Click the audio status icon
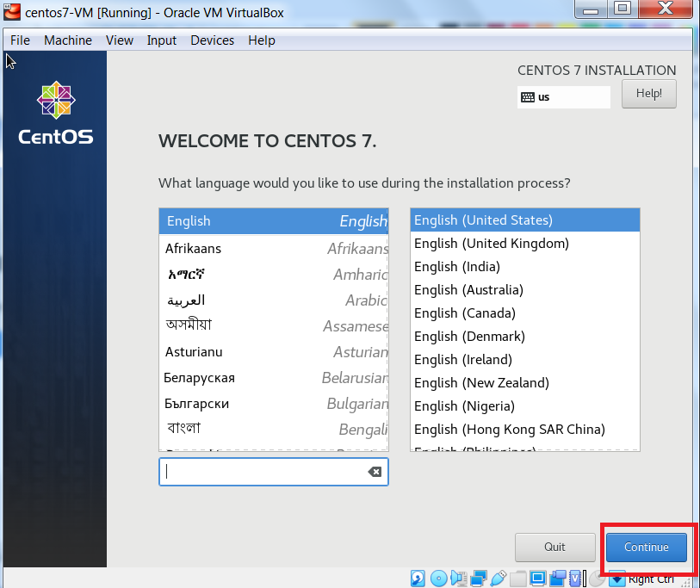This screenshot has width=700, height=588. pos(459,578)
